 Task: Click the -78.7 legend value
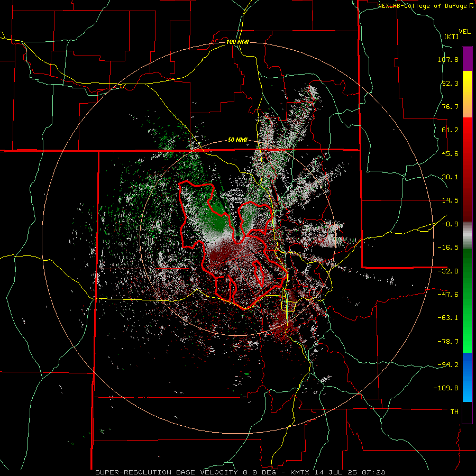pyautogui.click(x=448, y=342)
